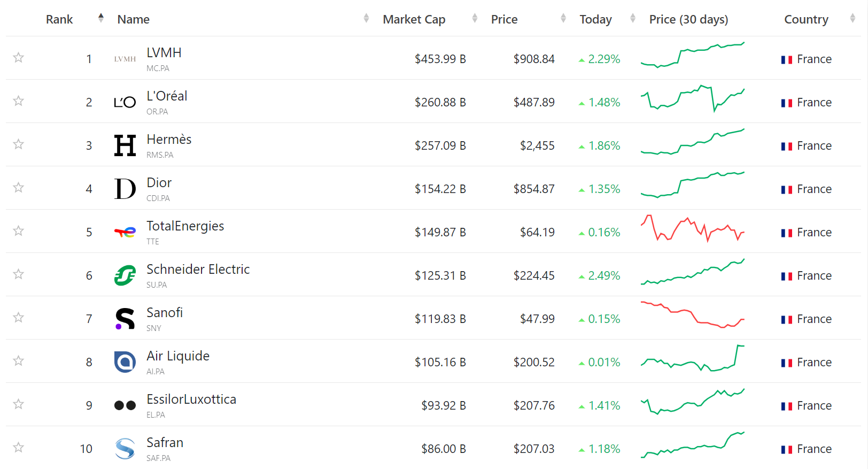Open the Safran company link
868x469 pixels.
click(x=165, y=443)
